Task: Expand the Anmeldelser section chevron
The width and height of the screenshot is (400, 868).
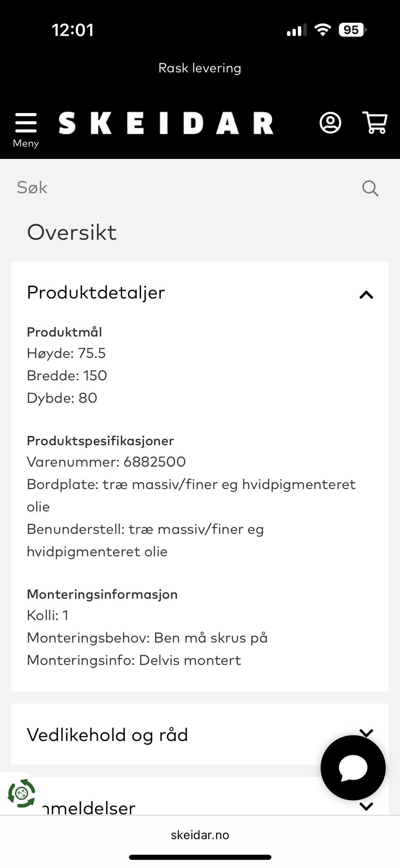Action: [x=366, y=806]
